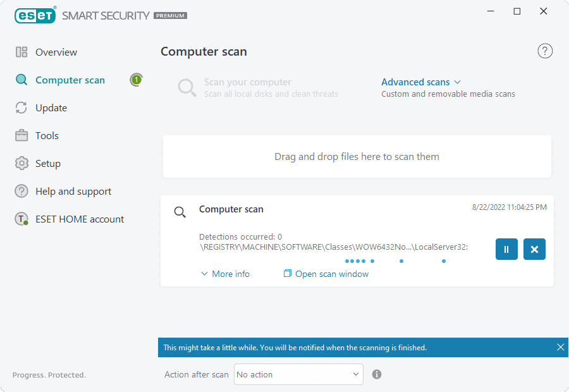Click the info icon beside Action after scan
This screenshot has height=392, width=569.
click(x=377, y=374)
